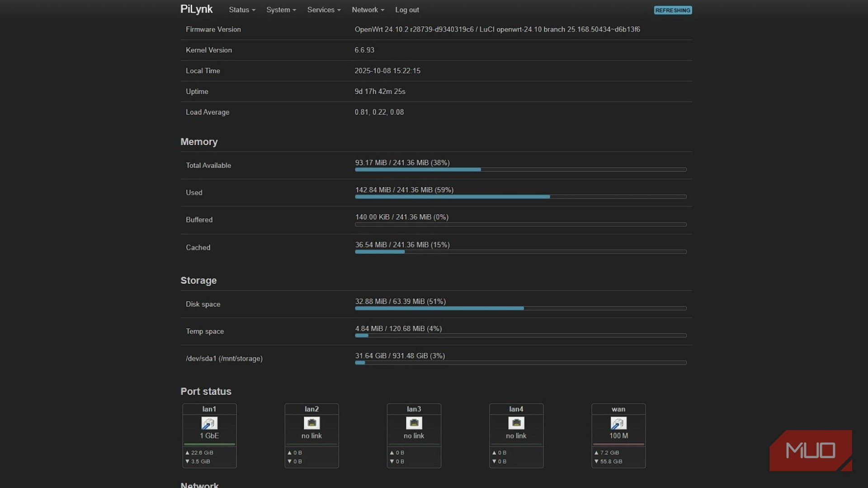Screen dimensions: 868x488
Task: Click the lan4 port ethernet icon
Action: (516, 423)
